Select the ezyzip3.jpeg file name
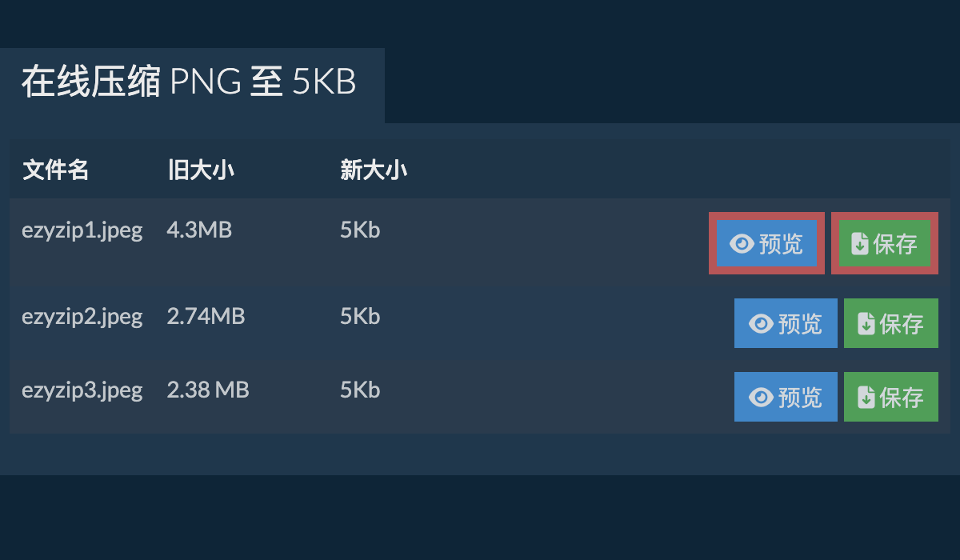This screenshot has width=960, height=560. click(x=82, y=390)
